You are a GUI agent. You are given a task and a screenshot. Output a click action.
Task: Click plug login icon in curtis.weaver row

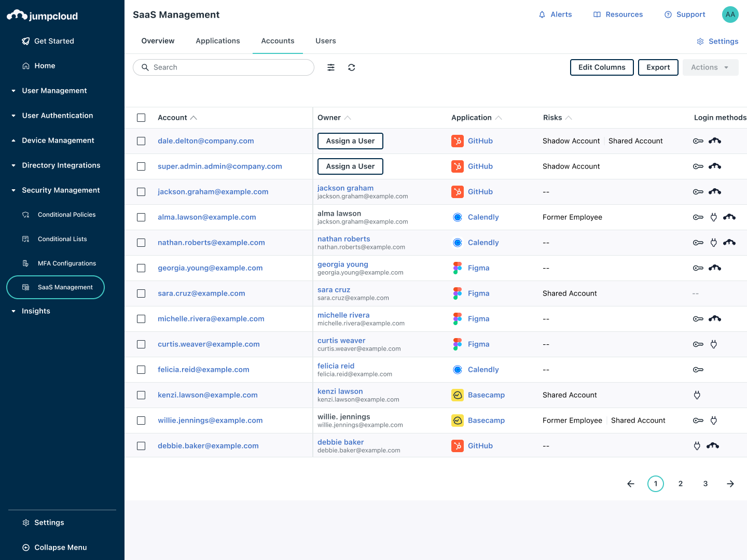click(714, 344)
